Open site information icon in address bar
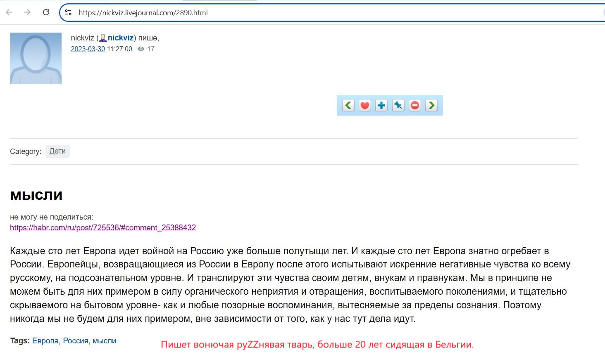This screenshot has height=364, width=605. tap(69, 12)
